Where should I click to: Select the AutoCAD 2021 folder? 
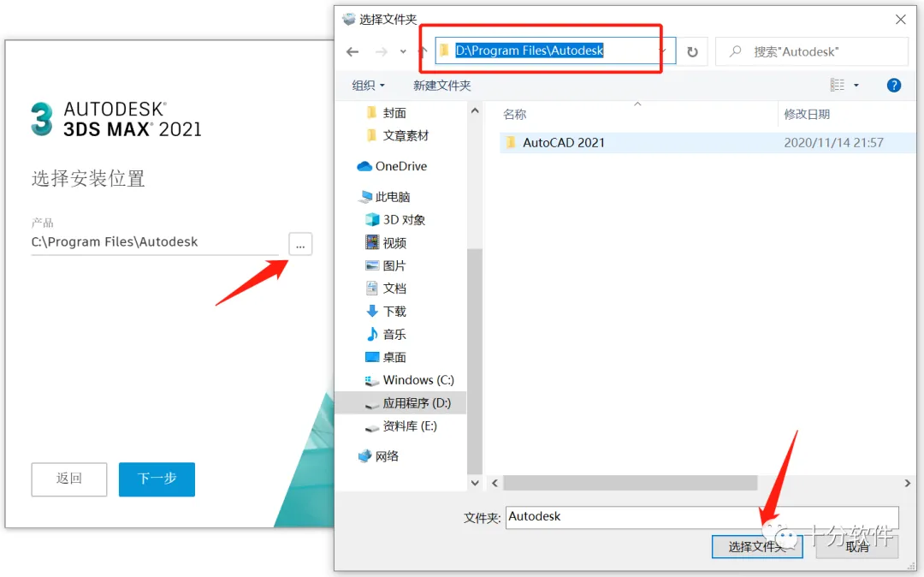click(x=563, y=143)
